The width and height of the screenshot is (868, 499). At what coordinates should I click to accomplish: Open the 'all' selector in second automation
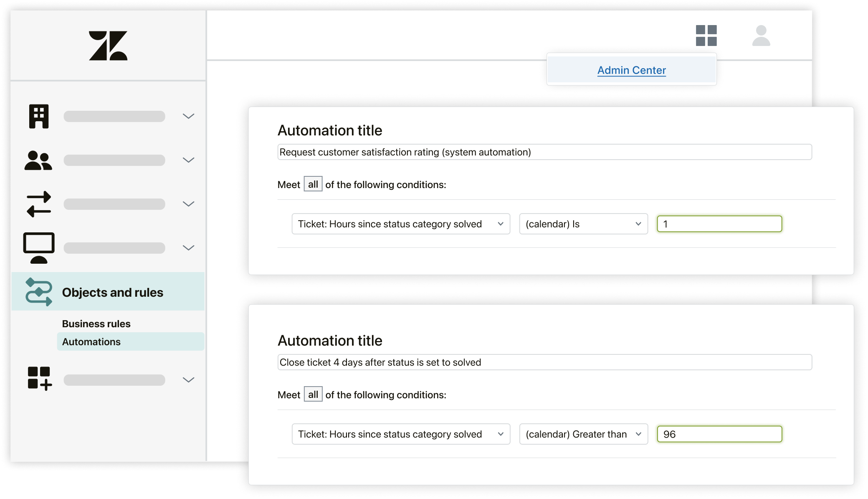click(x=313, y=395)
